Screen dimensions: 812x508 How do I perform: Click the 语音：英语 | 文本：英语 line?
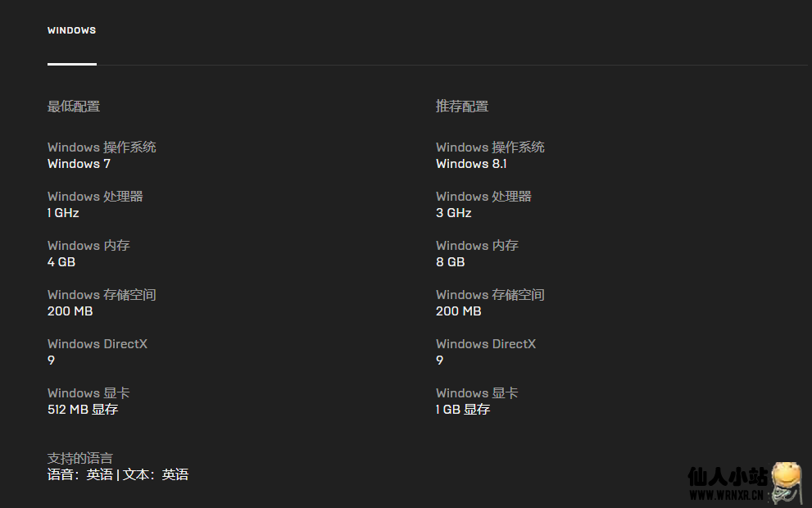click(118, 475)
